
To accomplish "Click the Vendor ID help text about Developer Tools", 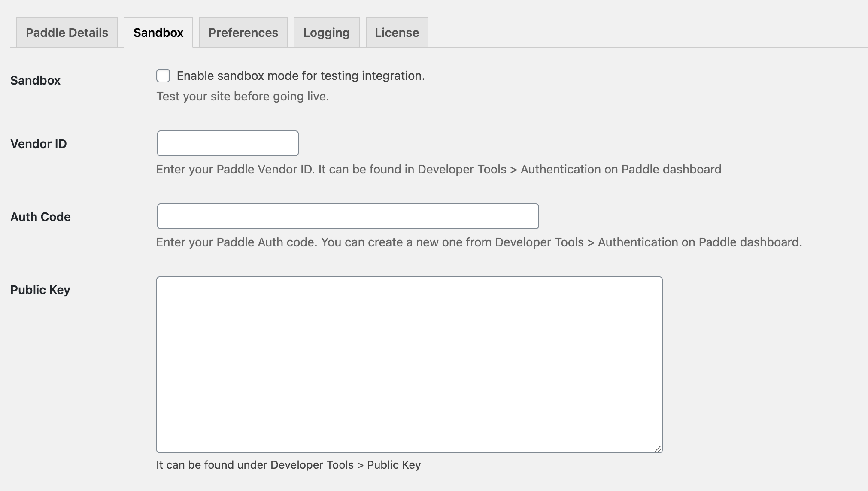I will click(439, 169).
